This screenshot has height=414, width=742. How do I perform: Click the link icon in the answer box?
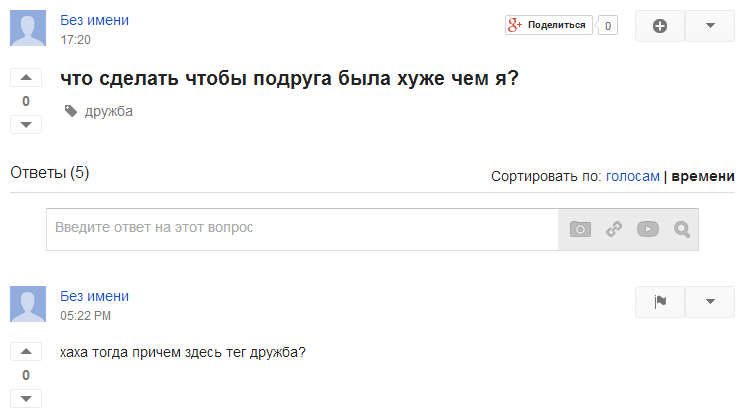pos(614,229)
